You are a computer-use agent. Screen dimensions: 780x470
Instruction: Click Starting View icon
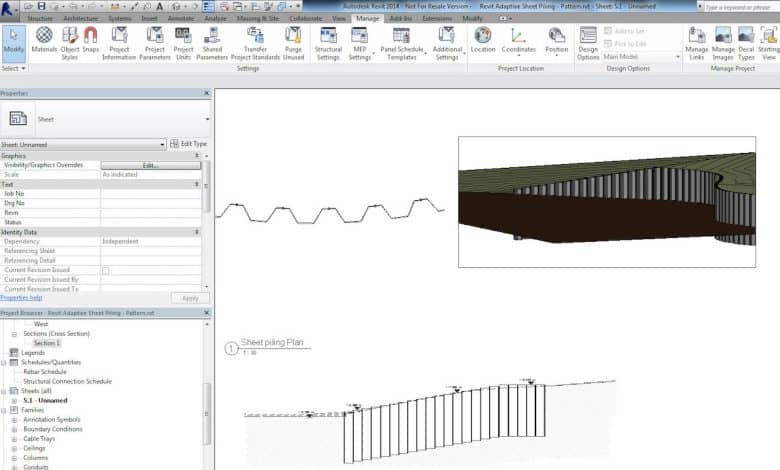(769, 43)
